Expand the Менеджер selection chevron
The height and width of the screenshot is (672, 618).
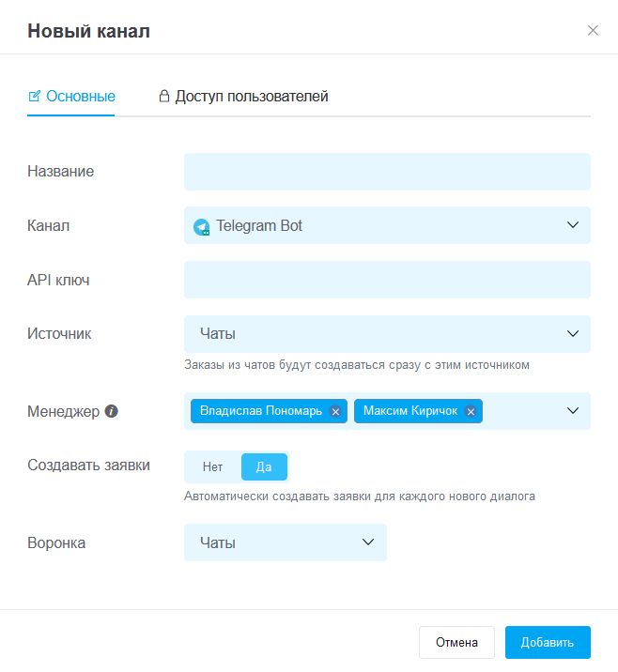coord(573,410)
